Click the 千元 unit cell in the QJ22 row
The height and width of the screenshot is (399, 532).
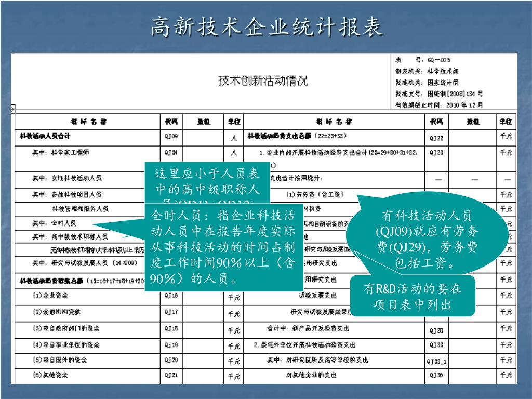click(x=506, y=137)
